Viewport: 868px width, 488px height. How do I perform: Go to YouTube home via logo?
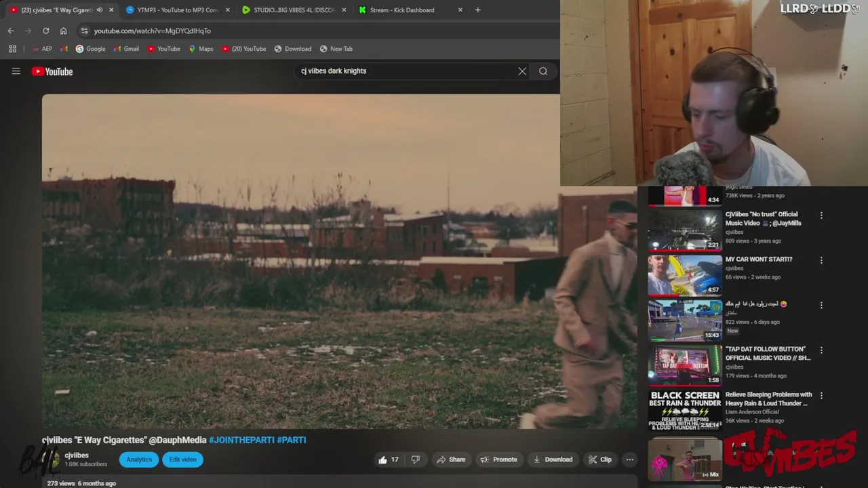click(52, 71)
